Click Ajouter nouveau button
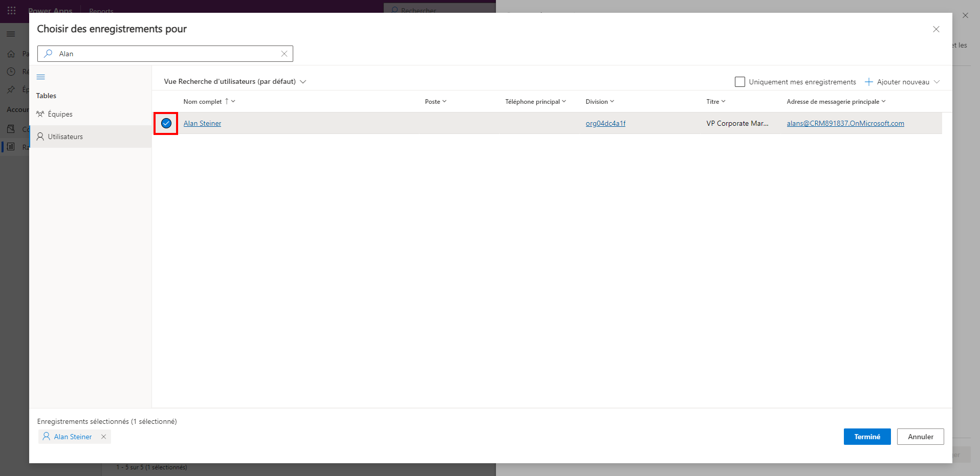 [897, 82]
